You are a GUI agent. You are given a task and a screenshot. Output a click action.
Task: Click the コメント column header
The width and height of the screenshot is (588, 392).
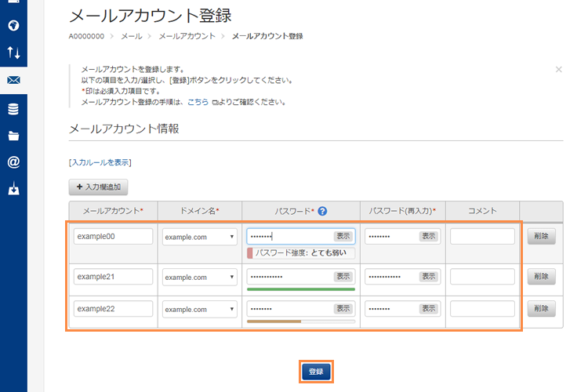(x=482, y=211)
